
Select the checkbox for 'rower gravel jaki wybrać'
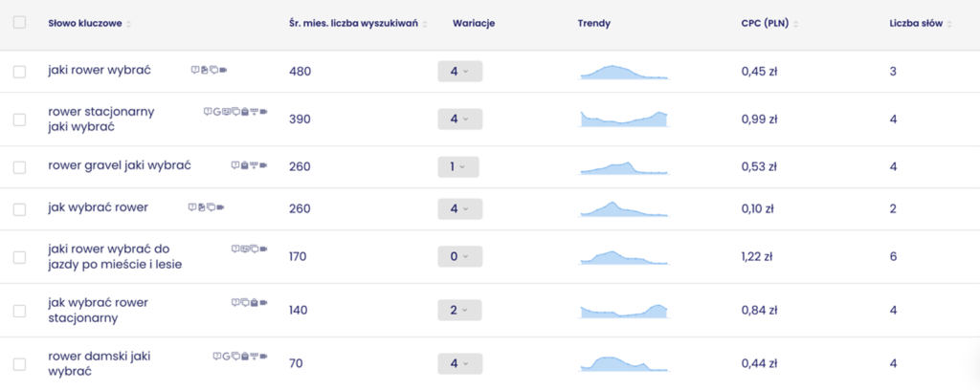(x=19, y=167)
